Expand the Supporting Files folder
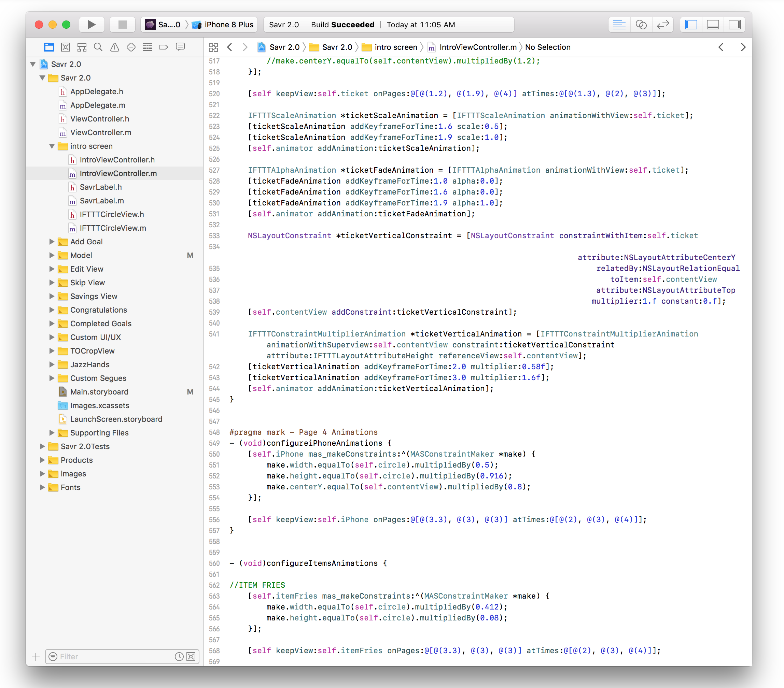 52,433
